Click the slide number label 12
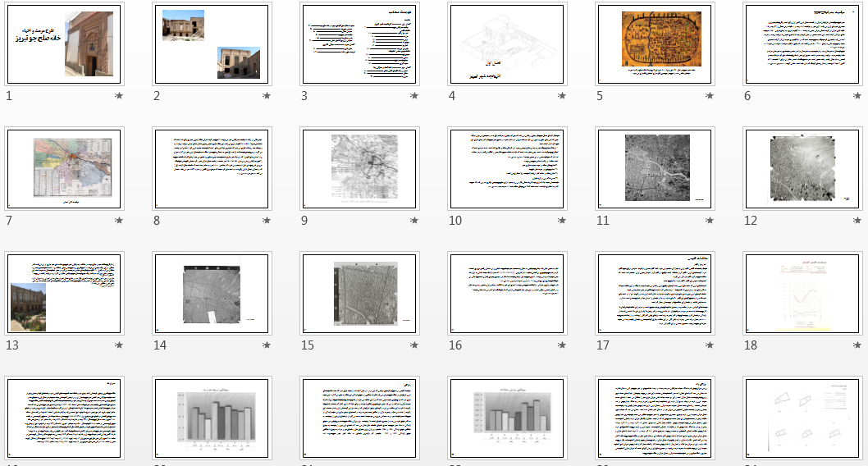The width and height of the screenshot is (868, 466). [x=751, y=220]
